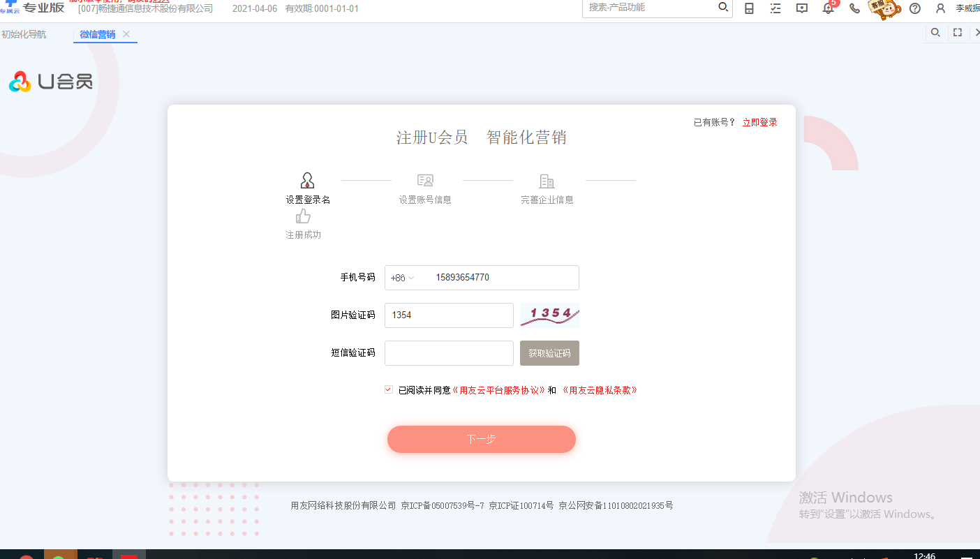
Task: Click the tab bar search magnifier icon
Action: (x=936, y=32)
